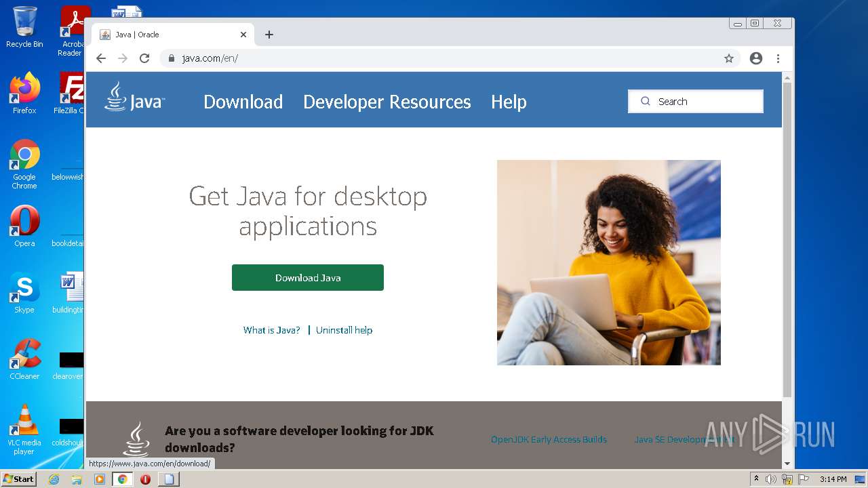Open the Opera desktop shortcut

click(24, 227)
